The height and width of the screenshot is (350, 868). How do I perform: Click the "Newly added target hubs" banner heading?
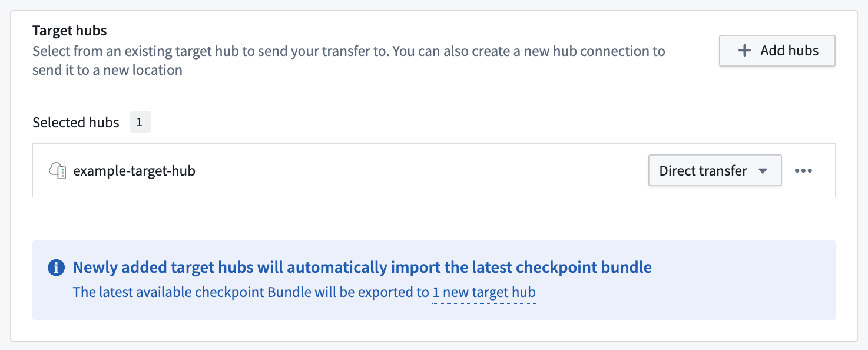point(362,268)
